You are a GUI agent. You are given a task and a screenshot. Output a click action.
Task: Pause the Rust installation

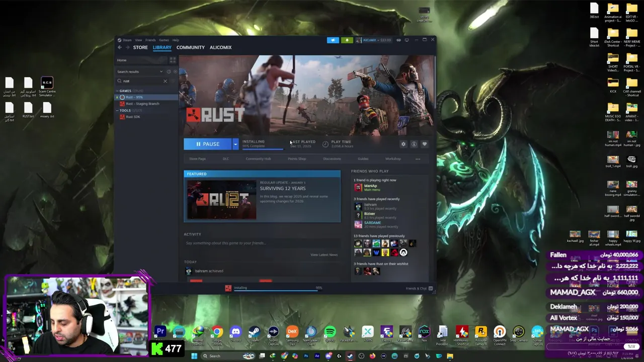[x=208, y=144]
